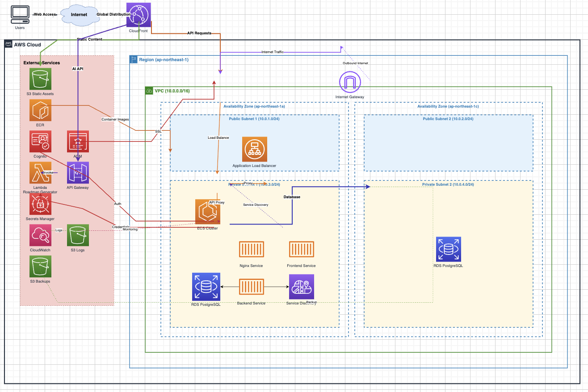Select 'Availability Zone (ap-northeast-1c)' label
588x392 pixels.
[x=448, y=107]
